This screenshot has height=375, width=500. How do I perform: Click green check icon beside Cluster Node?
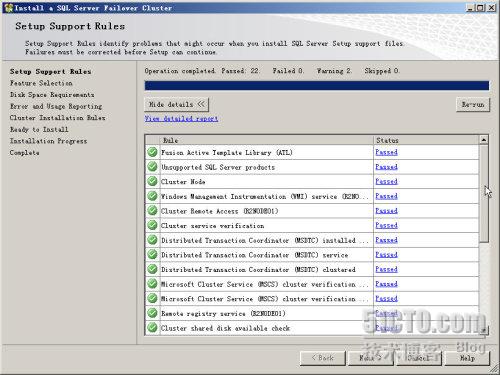152,182
